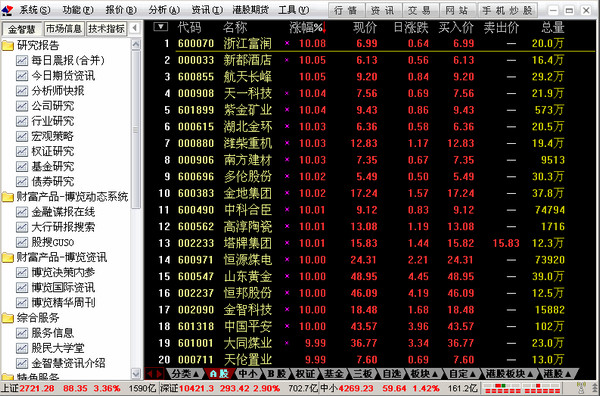Select the 三板 bottom tab
600x396 pixels.
[362, 373]
